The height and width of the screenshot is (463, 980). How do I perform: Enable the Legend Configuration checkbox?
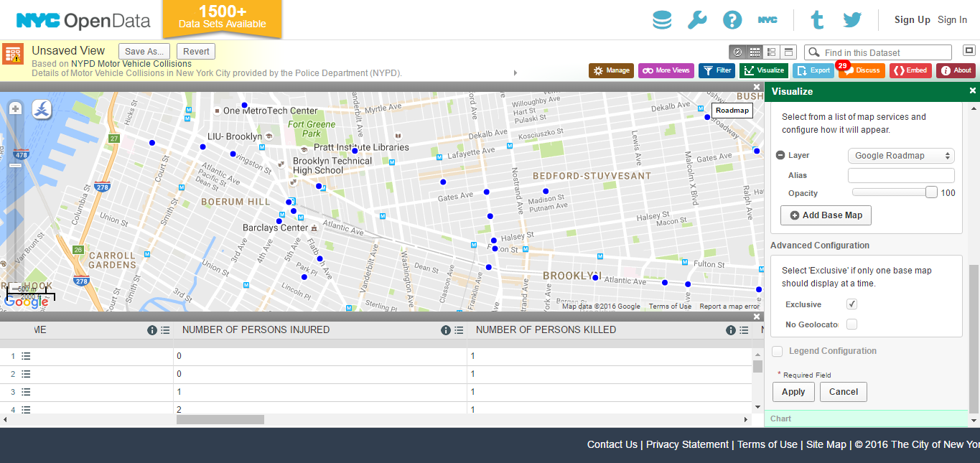pos(777,351)
